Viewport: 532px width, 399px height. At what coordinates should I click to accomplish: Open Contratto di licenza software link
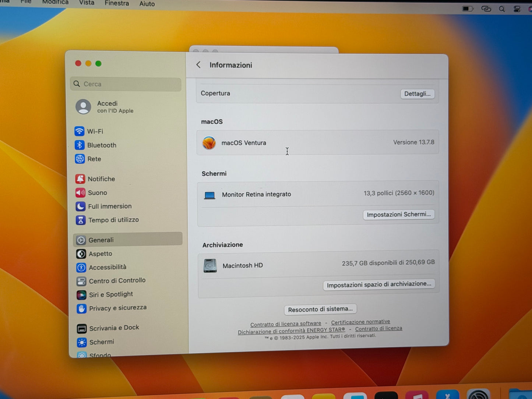286,324
